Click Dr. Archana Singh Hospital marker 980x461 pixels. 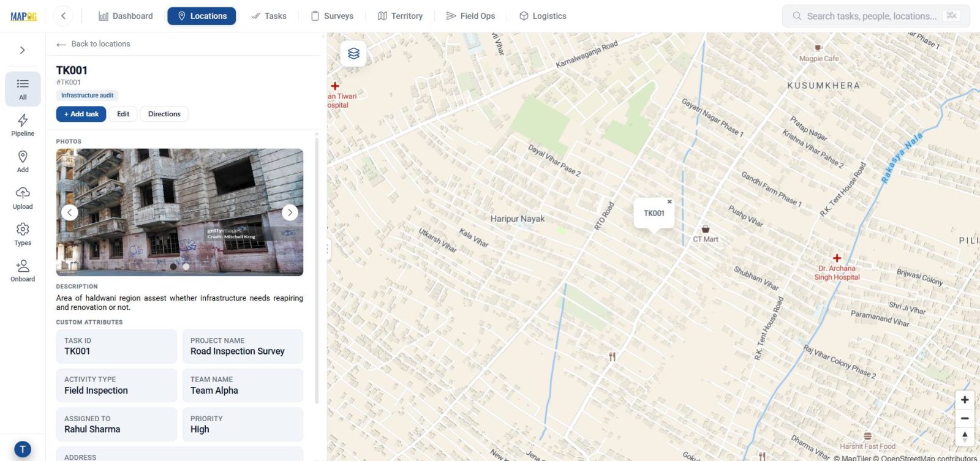[837, 258]
